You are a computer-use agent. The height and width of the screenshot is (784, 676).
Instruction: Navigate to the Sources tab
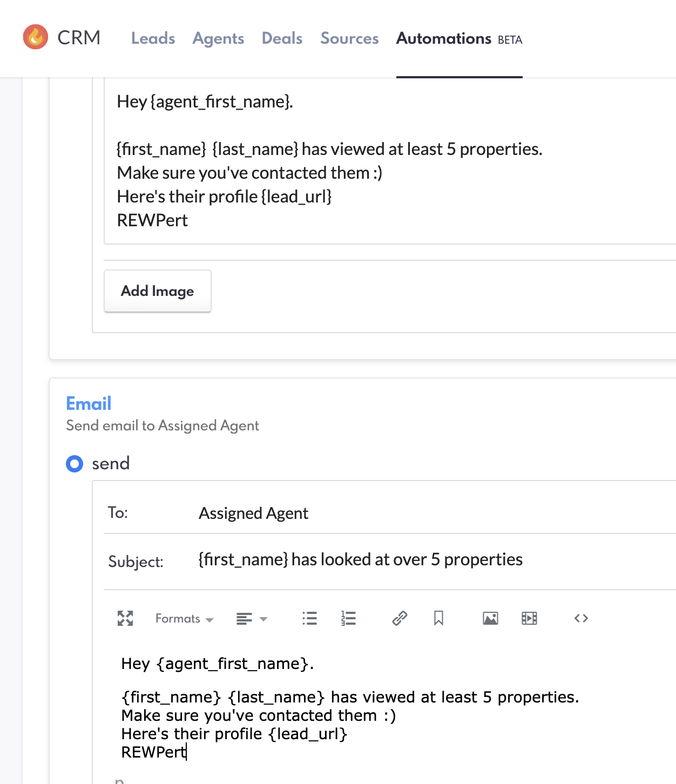[x=349, y=38]
